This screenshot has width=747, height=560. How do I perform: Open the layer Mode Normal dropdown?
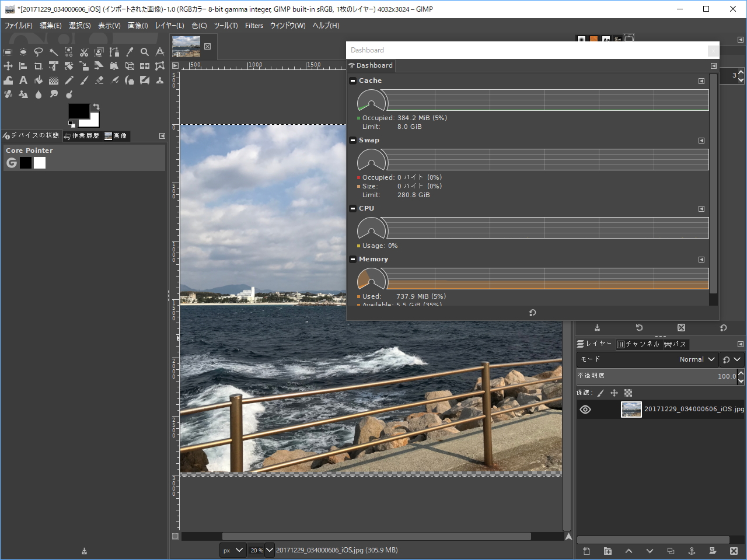[697, 359]
